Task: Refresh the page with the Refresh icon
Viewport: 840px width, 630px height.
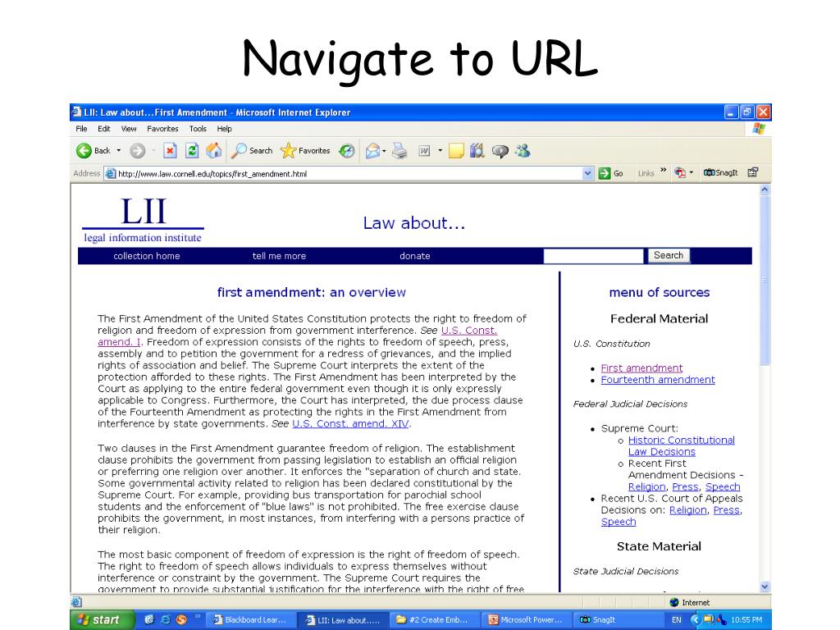Action: click(192, 151)
